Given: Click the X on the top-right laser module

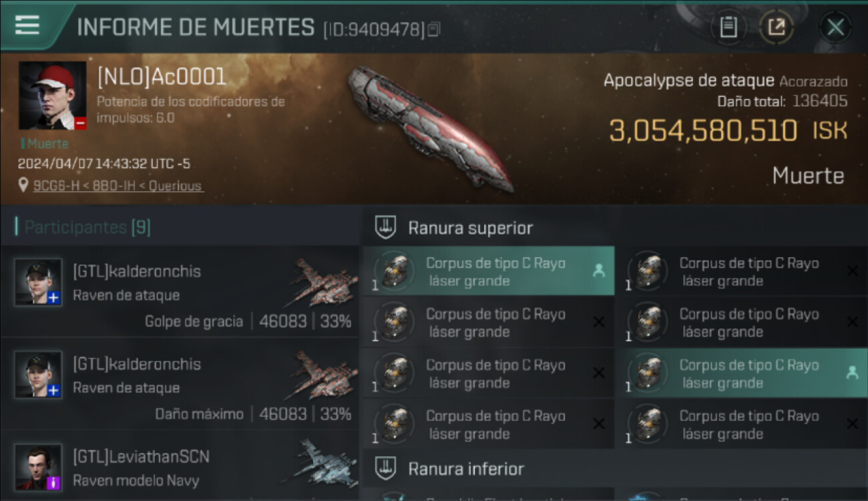Looking at the screenshot, I should tap(852, 271).
